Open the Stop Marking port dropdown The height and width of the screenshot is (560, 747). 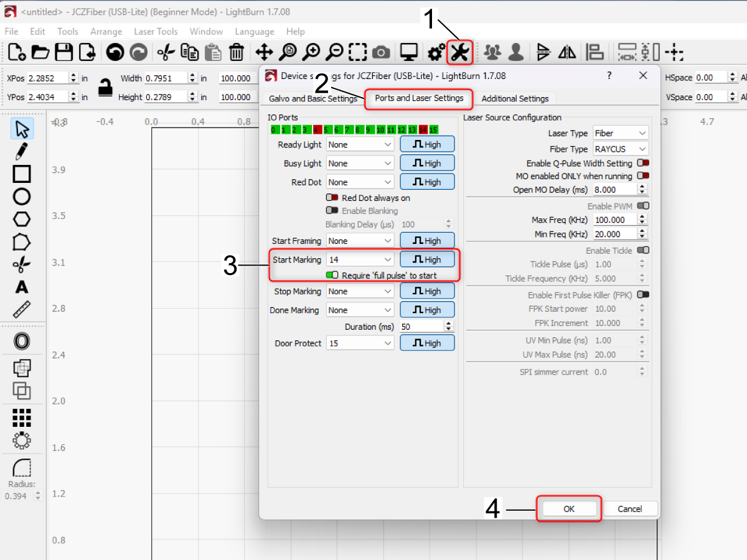(360, 291)
